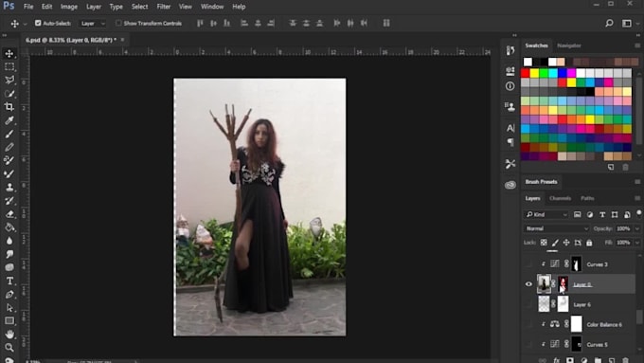Select the Rectangular Marquee tool
The height and width of the screenshot is (363, 644).
pyautogui.click(x=9, y=66)
